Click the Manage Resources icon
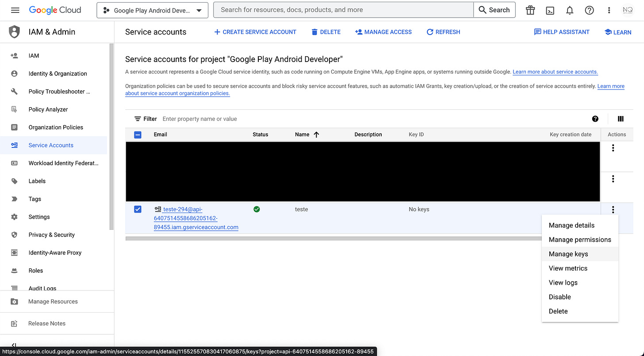The width and height of the screenshot is (644, 356). [x=14, y=302]
